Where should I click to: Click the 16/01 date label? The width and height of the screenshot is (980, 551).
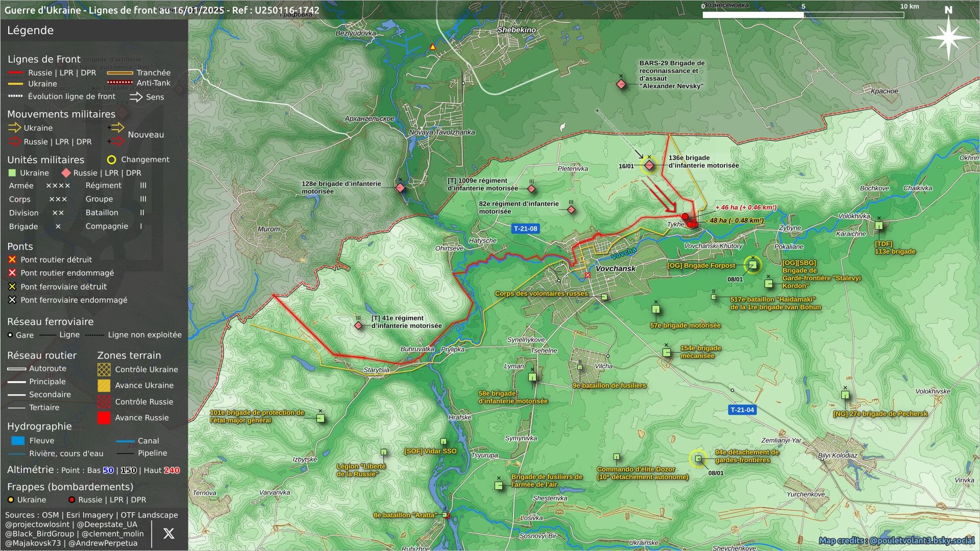point(626,166)
